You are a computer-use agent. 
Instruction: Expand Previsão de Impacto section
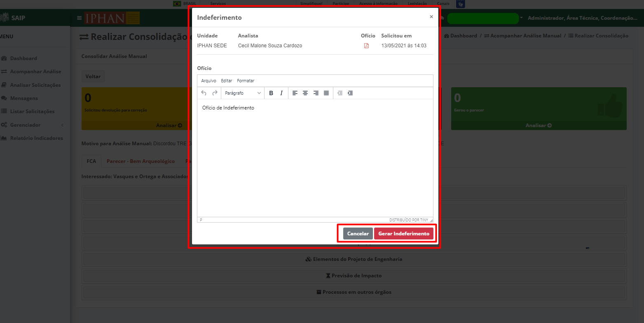pos(354,276)
